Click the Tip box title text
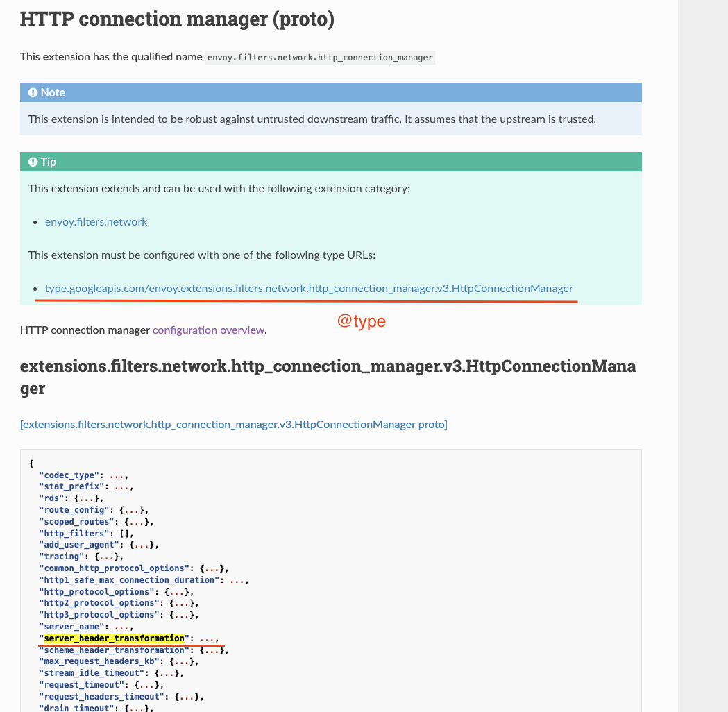 pyautogui.click(x=49, y=162)
